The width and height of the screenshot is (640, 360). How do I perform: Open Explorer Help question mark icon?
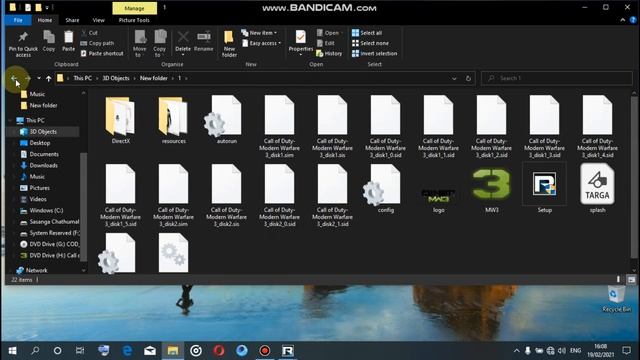[633, 20]
